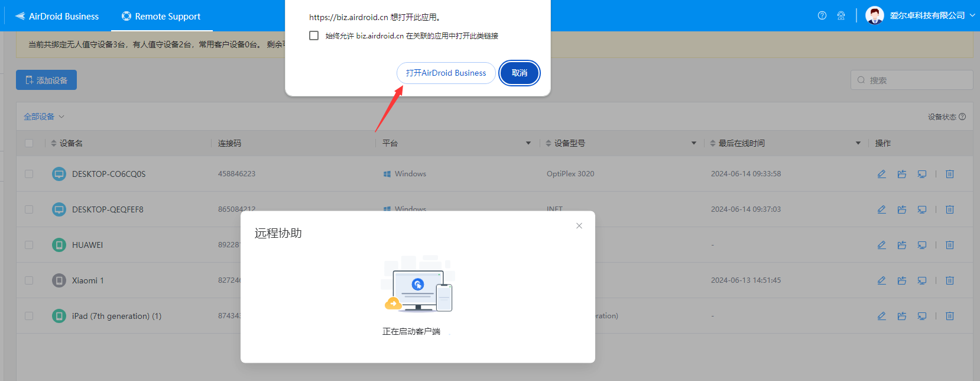Expand the 全部设备 group dropdown

click(44, 117)
